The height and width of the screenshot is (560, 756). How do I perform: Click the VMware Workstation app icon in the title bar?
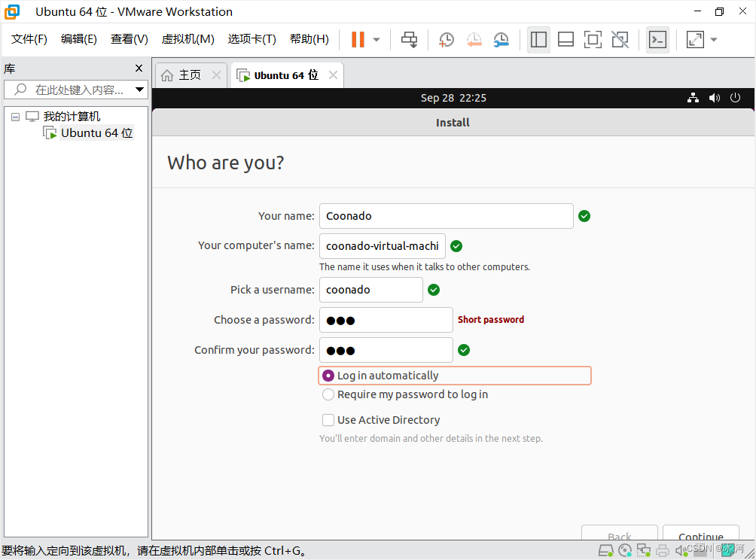click(12, 11)
